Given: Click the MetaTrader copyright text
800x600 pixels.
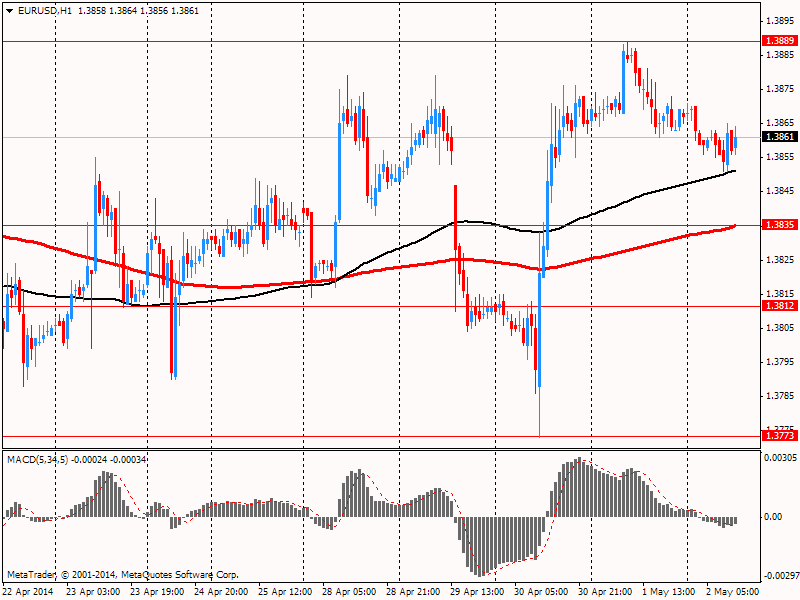Looking at the screenshot, I should tap(123, 575).
